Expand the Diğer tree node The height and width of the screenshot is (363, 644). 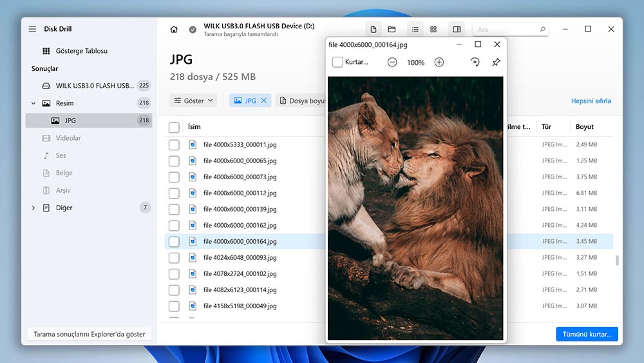(x=33, y=208)
